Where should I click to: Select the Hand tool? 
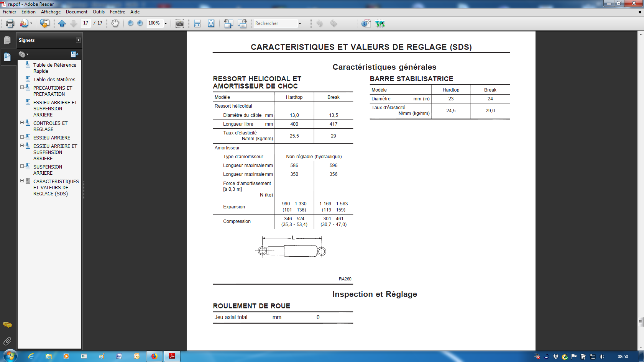point(115,23)
